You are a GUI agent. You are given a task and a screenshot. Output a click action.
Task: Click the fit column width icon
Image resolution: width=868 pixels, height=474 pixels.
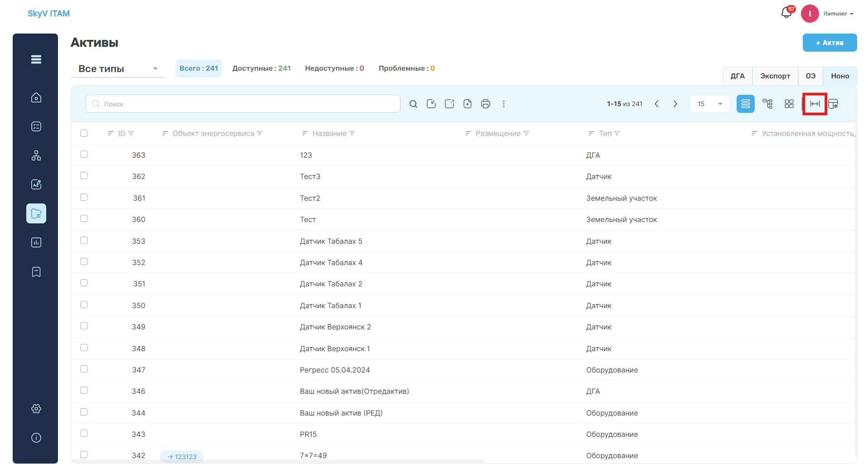coord(815,104)
